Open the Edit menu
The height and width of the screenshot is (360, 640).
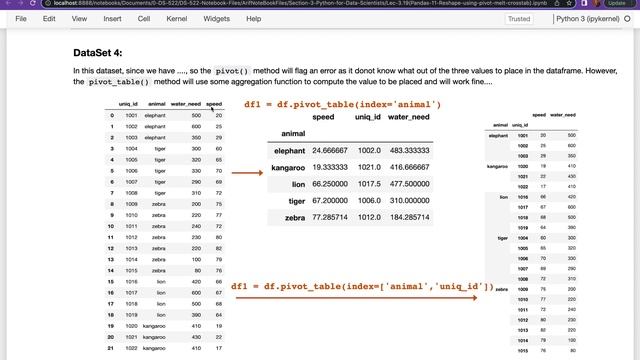coord(49,19)
